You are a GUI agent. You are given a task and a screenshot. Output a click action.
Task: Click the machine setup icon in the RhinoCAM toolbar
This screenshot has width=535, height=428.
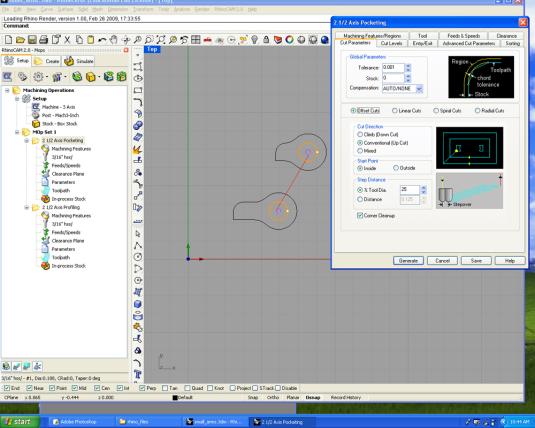(7, 76)
